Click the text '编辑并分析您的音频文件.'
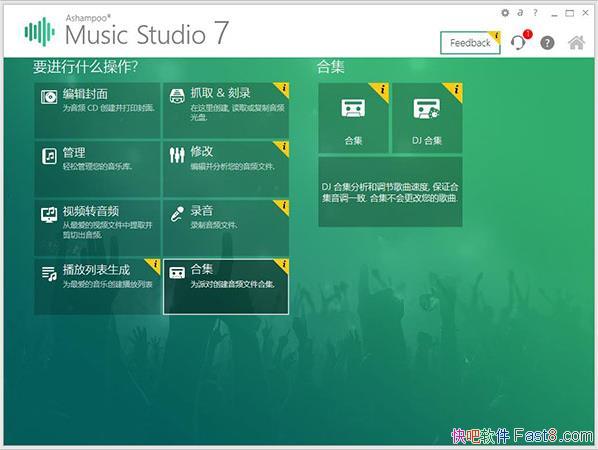The width and height of the screenshot is (598, 450). coord(233,166)
